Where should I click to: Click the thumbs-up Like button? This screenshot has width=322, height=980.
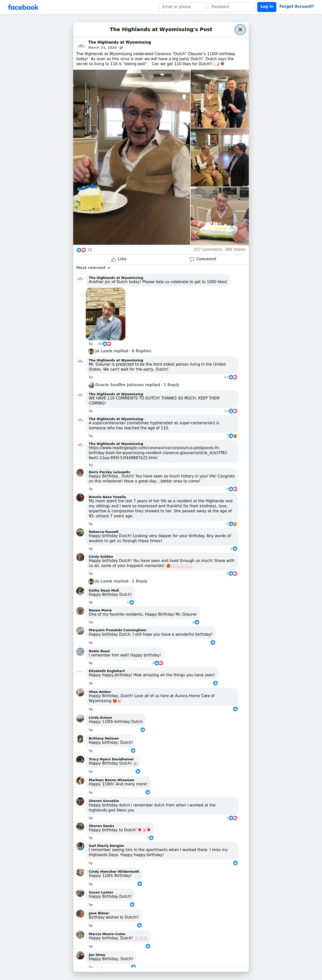pos(119,259)
